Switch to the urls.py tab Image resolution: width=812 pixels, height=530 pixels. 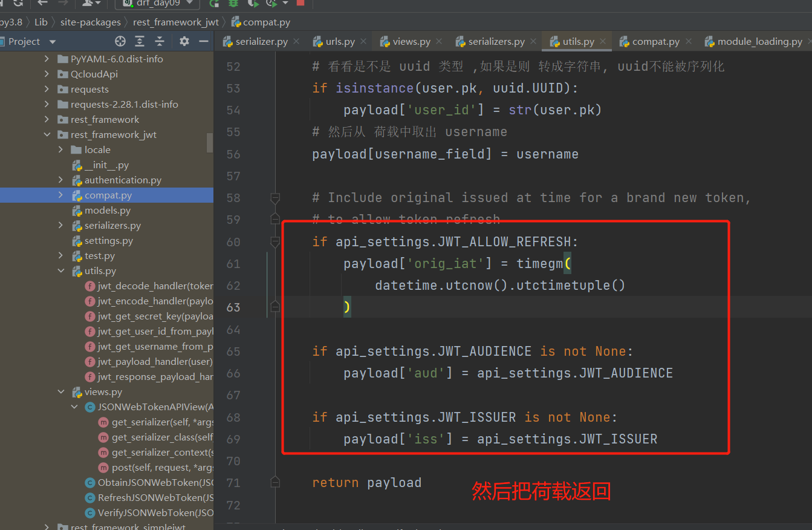[340, 42]
